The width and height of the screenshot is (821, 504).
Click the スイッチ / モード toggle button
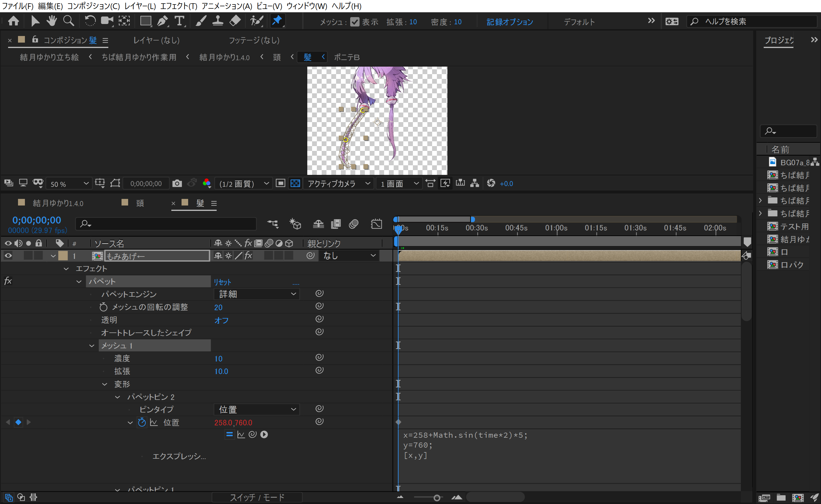tap(257, 497)
